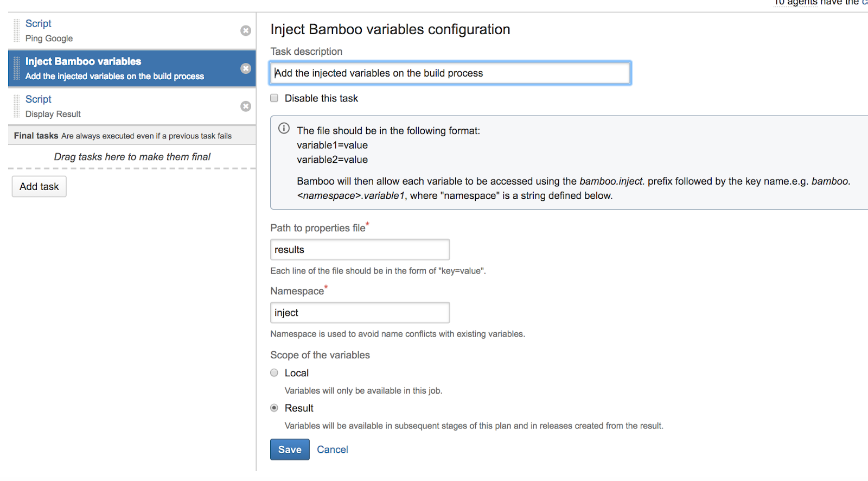The width and height of the screenshot is (868, 481).
Task: Select the Result scope radio button
Action: point(275,408)
